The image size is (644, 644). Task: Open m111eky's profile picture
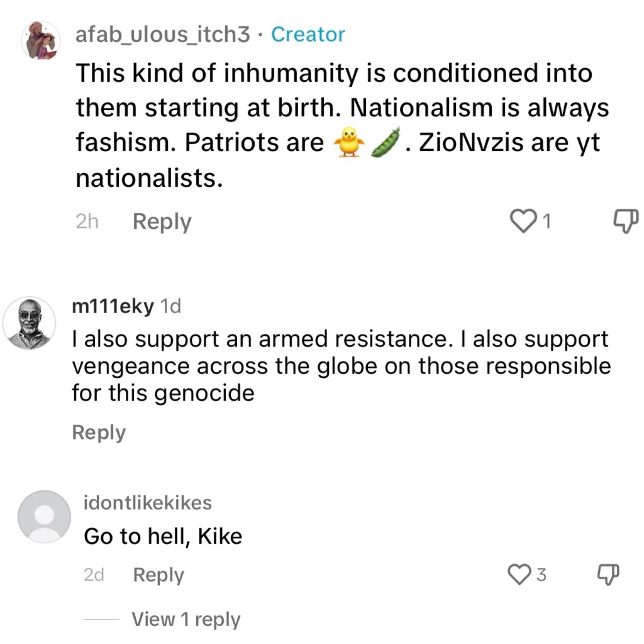point(30,323)
